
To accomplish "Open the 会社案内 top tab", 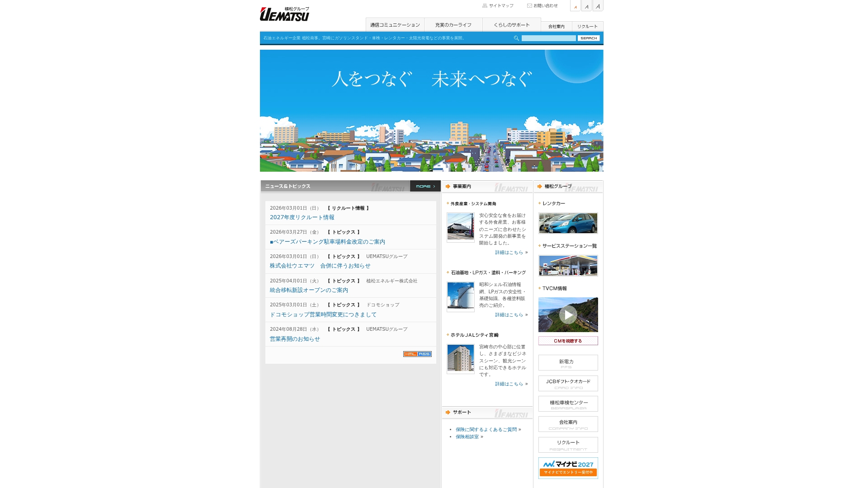I will (x=557, y=27).
